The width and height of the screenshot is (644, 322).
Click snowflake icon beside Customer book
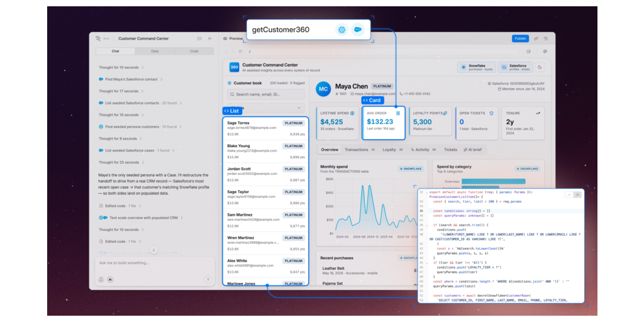click(229, 83)
